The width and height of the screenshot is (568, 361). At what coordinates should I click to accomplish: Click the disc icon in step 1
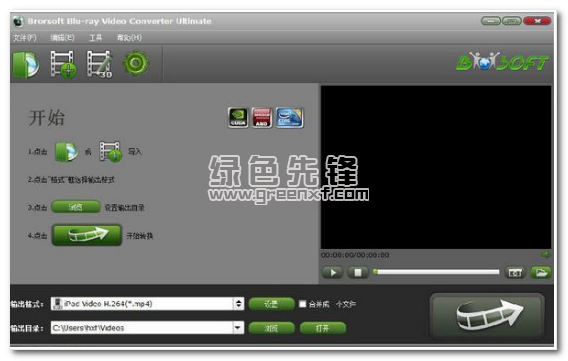(66, 151)
